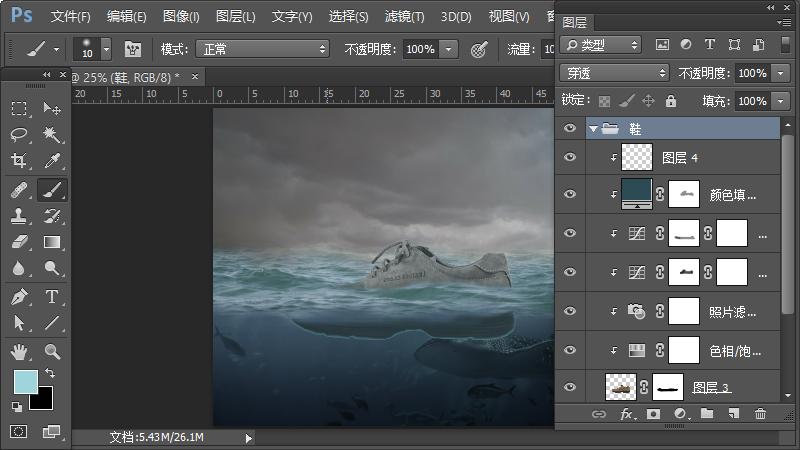The width and height of the screenshot is (800, 450).
Task: Select the Clone Stamp tool
Action: [x=19, y=216]
